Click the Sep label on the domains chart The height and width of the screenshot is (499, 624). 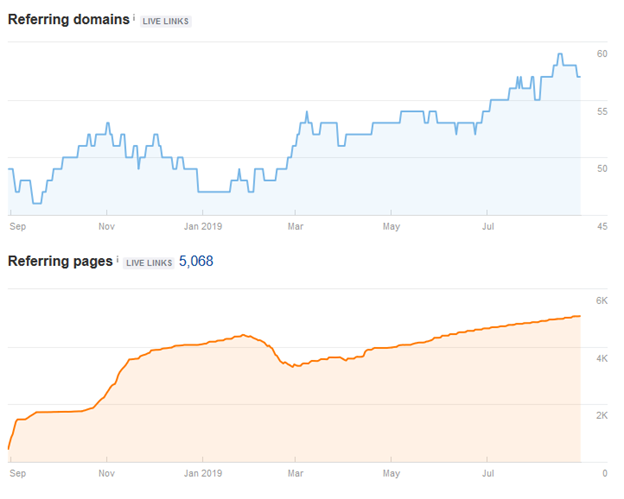[18, 226]
